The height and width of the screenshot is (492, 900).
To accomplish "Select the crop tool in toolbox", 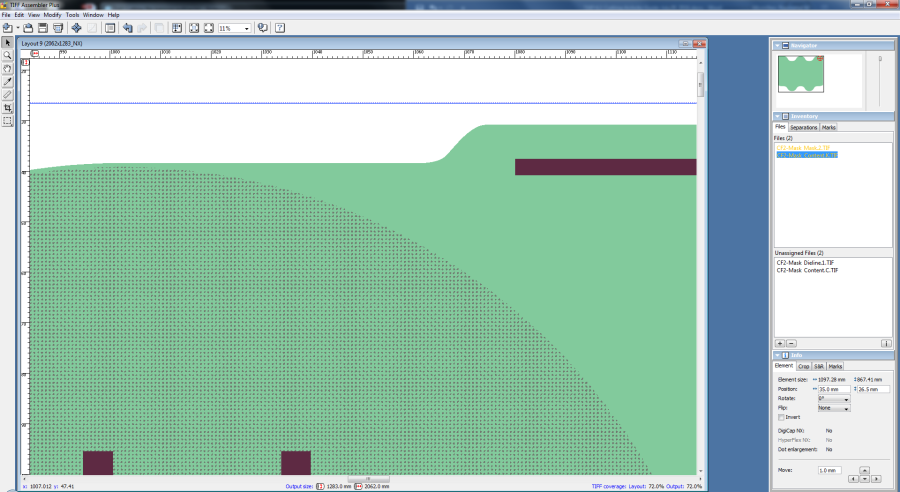I will coord(7,108).
